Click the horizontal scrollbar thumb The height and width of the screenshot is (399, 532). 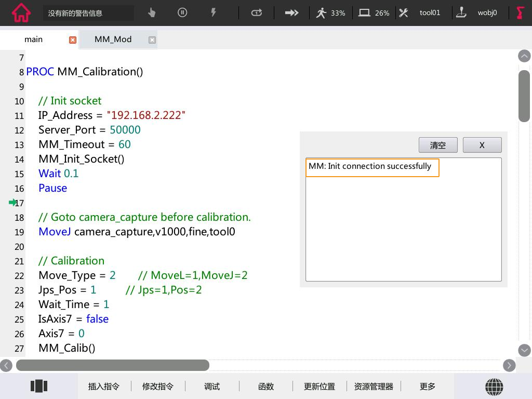tap(112, 365)
